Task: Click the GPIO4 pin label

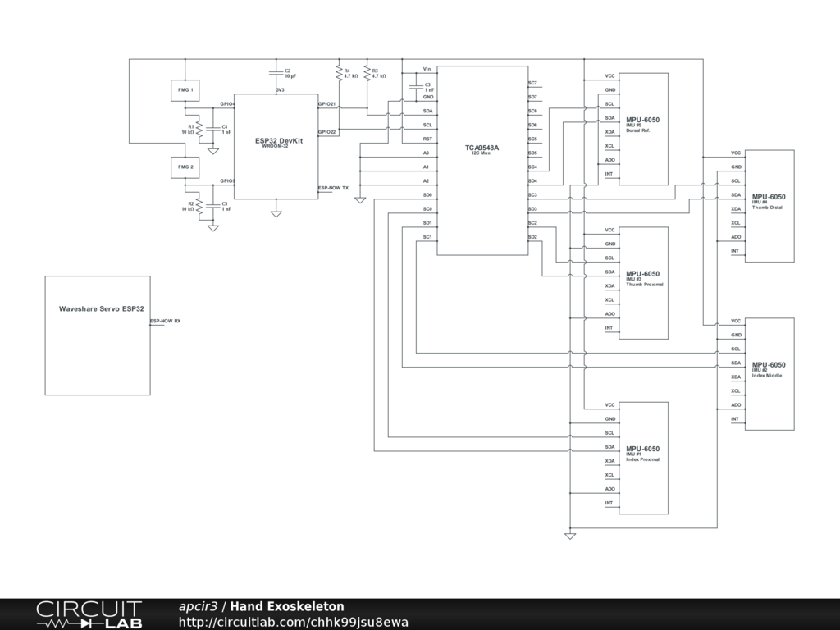Action: (x=228, y=104)
